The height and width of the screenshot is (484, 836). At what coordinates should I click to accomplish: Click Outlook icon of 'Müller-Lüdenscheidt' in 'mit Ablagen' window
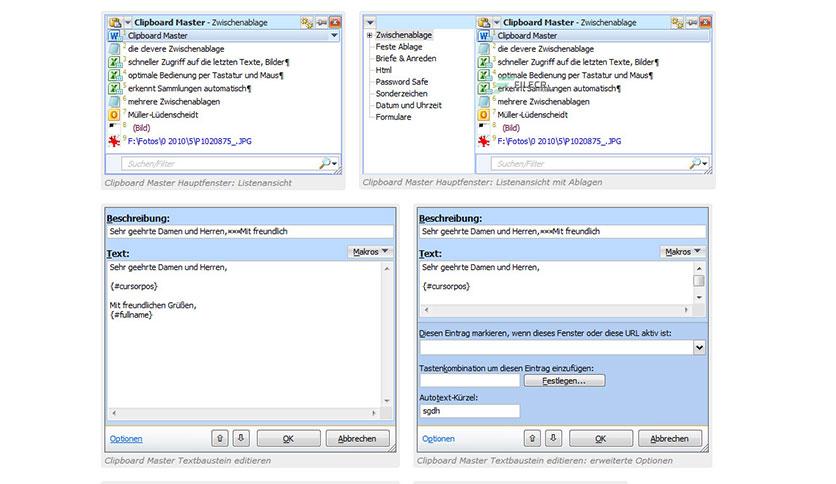click(x=484, y=115)
